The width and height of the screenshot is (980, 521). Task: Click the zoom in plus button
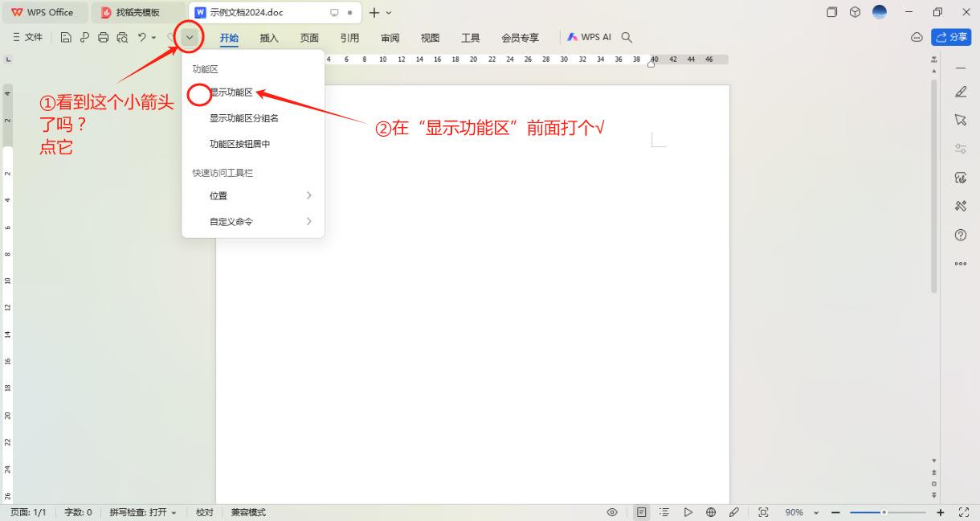[941, 512]
